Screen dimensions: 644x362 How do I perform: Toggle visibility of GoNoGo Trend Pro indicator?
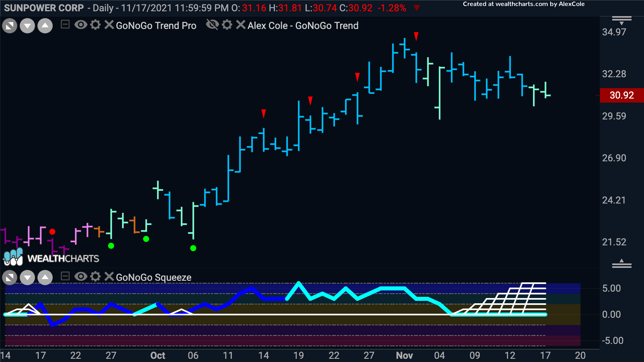coord(81,25)
